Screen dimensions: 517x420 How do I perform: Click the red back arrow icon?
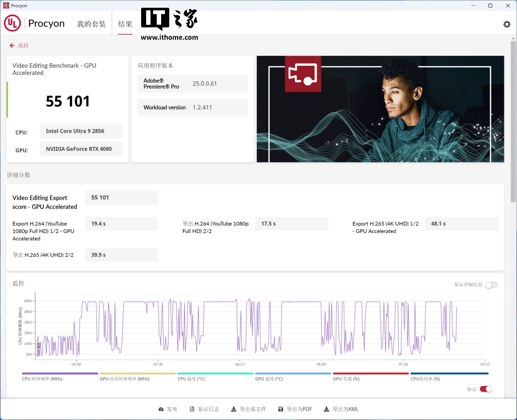(x=12, y=46)
